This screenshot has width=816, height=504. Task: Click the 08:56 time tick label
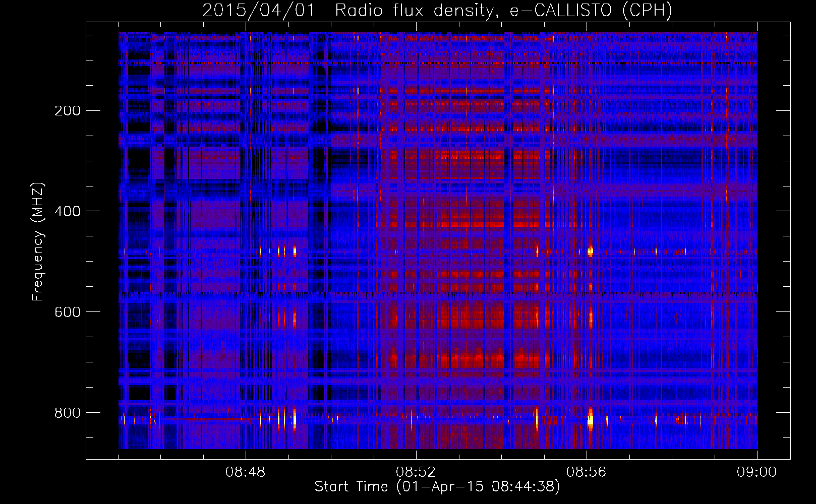[587, 472]
